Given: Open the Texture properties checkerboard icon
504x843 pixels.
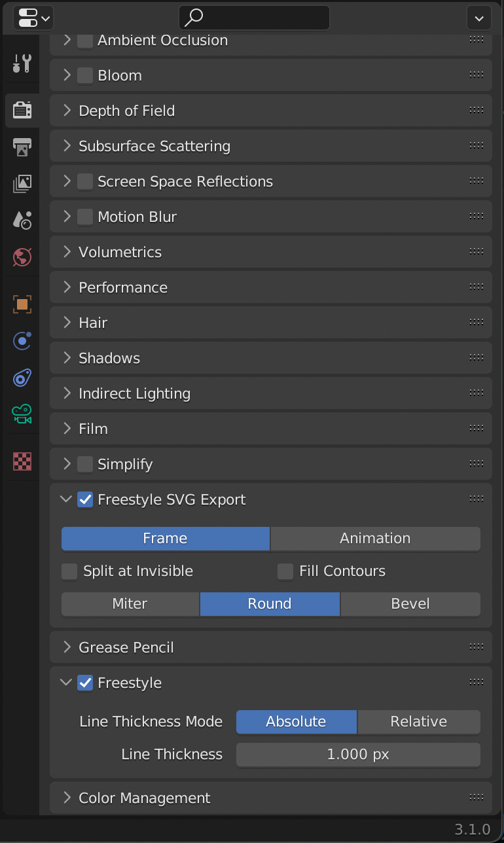Looking at the screenshot, I should pyautogui.click(x=22, y=461).
